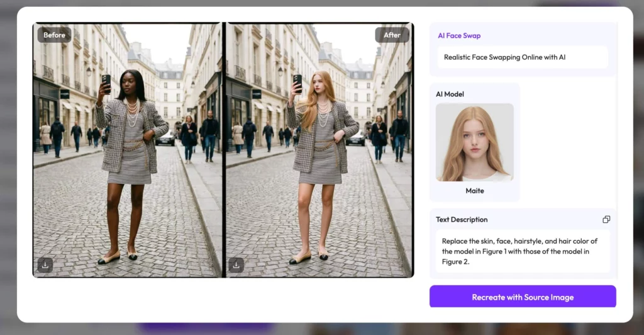This screenshot has height=335, width=644.
Task: Open the AI Face Swap link
Action: click(458, 36)
